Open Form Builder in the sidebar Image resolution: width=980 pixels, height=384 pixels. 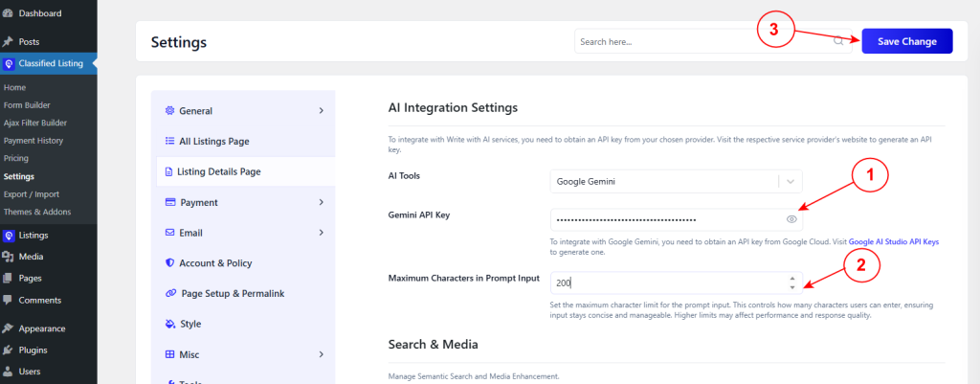coord(27,105)
